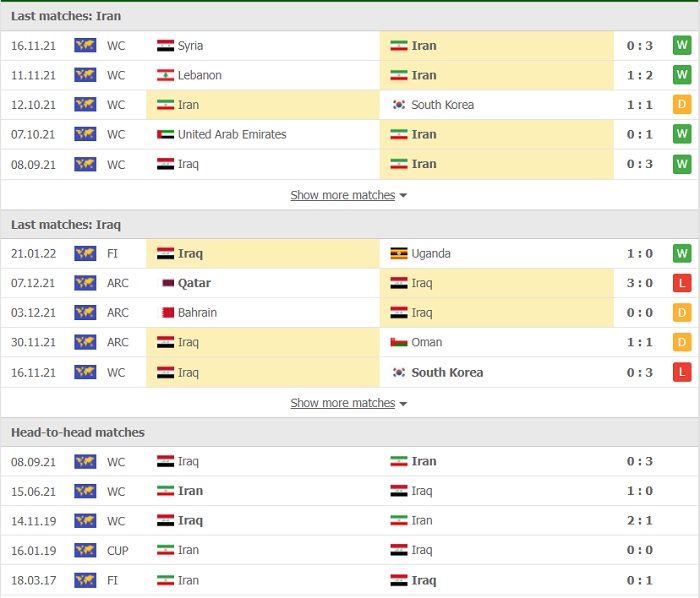Viewport: 700px width, 598px height.
Task: Select the 16.01.19 CUP head-to-head row
Action: [x=350, y=550]
